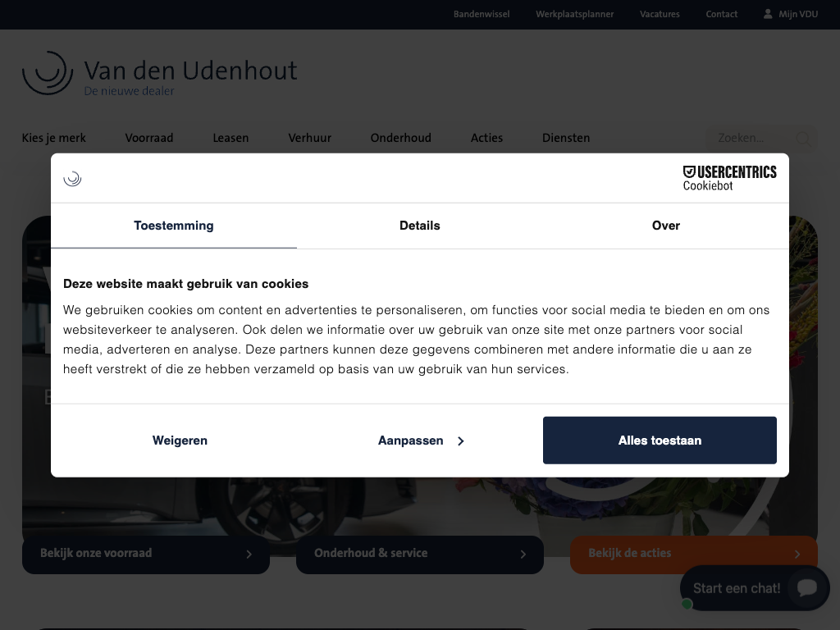840x630 pixels.
Task: Select the Toestemming tab
Action: [174, 226]
